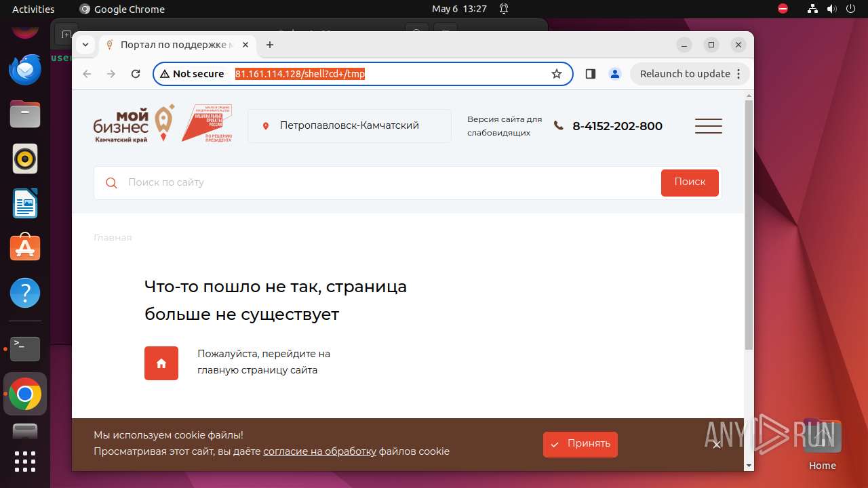Click the notification bell icon
This screenshot has width=868, height=488.
tap(504, 9)
